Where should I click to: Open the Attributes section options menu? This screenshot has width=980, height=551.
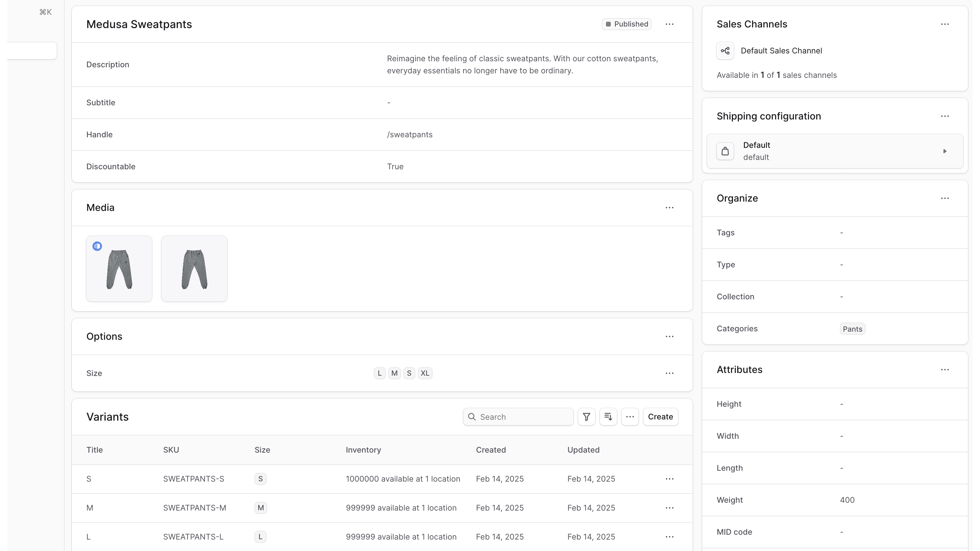945,369
